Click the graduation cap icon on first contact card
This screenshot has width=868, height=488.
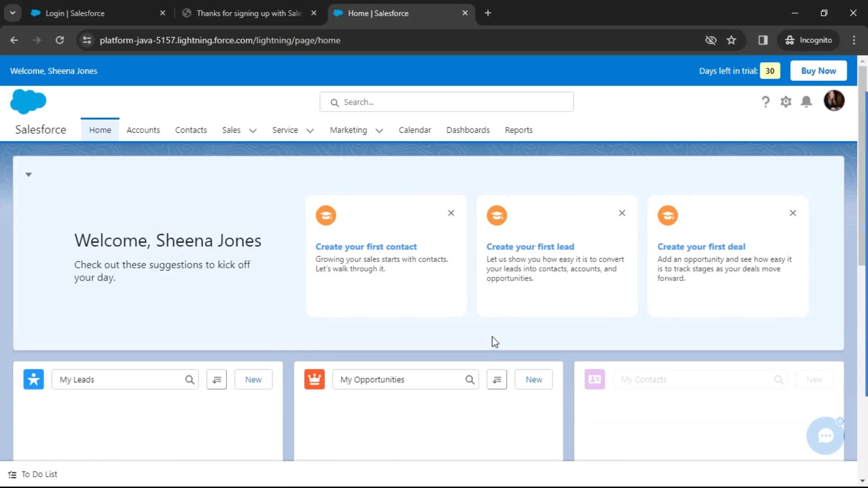(x=326, y=216)
